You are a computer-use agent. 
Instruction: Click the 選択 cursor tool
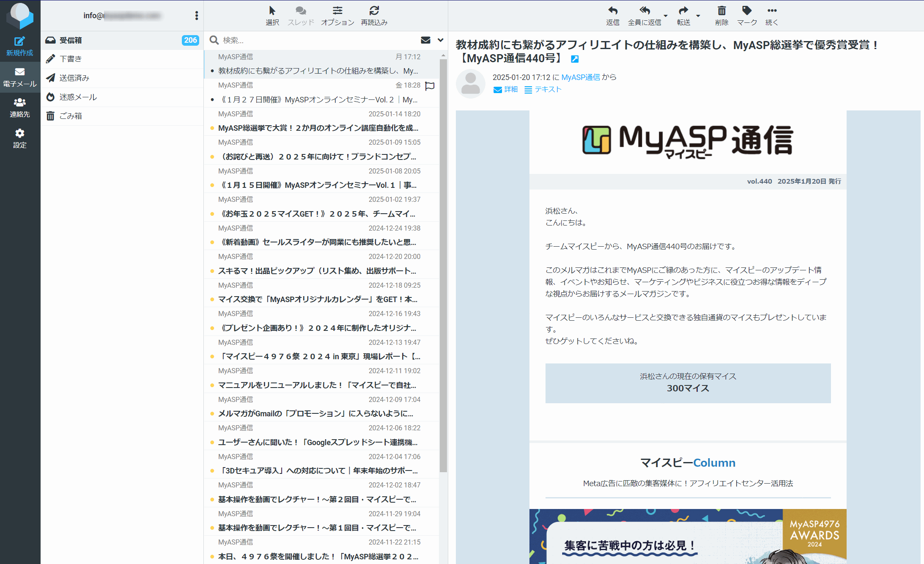click(x=272, y=16)
